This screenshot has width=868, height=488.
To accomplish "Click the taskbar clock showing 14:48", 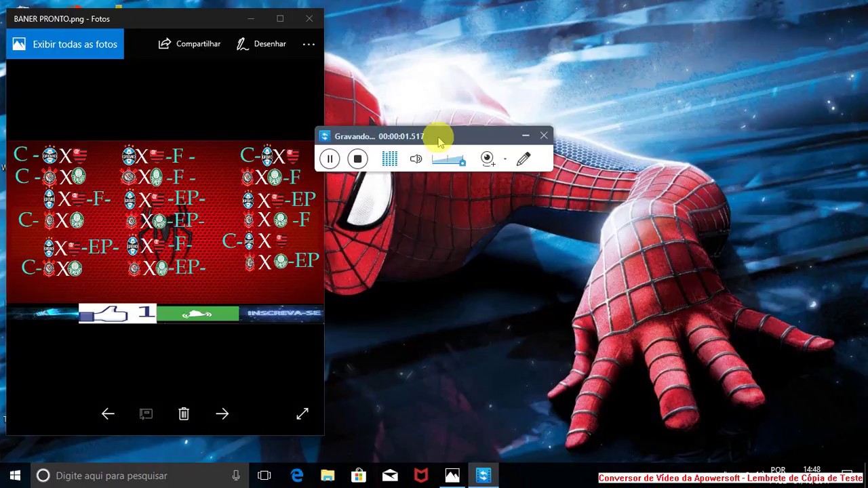I will 812,469.
